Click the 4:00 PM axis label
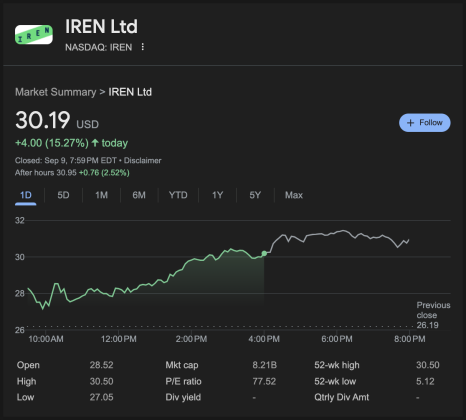This screenshot has height=420, width=466. [x=264, y=339]
